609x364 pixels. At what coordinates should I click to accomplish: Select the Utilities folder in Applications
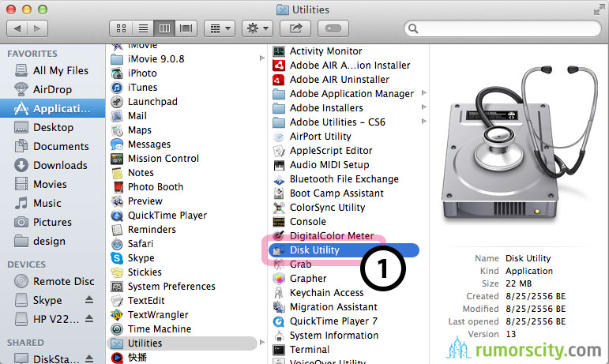click(x=182, y=343)
